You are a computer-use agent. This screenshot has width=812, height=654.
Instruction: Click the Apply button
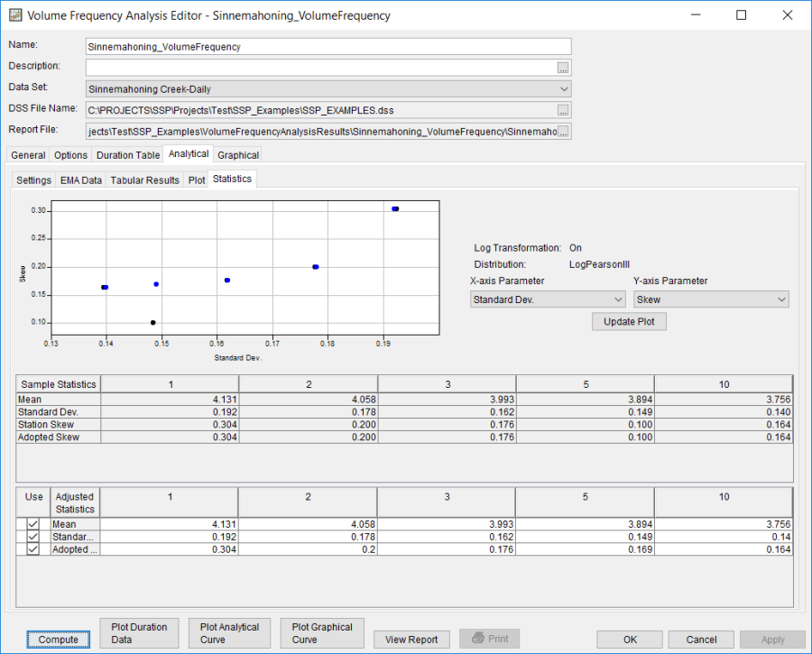(772, 640)
